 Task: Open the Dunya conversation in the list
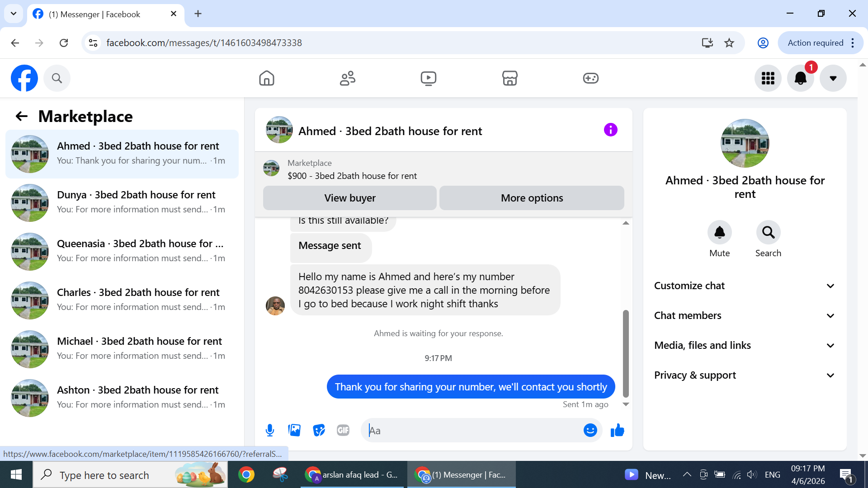[122, 202]
